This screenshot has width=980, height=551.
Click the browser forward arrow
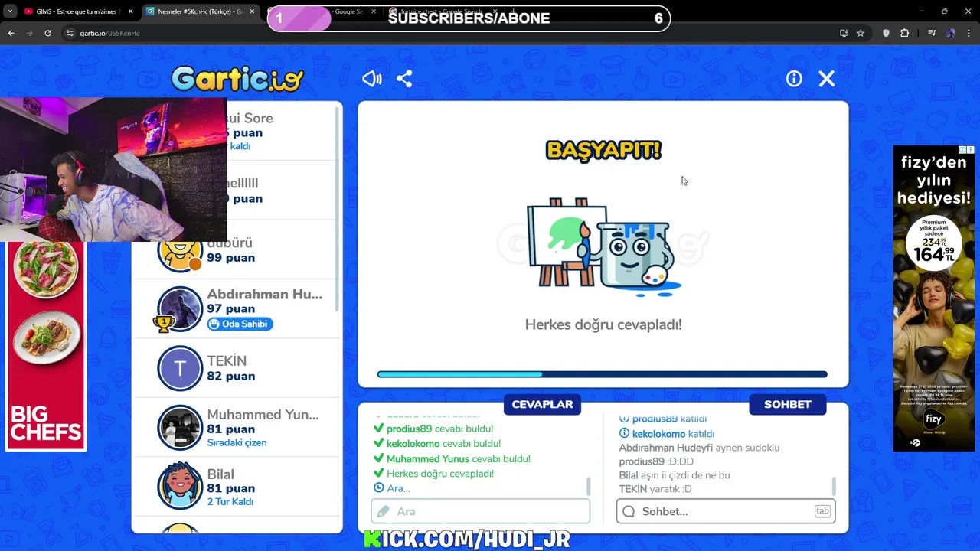click(x=30, y=33)
